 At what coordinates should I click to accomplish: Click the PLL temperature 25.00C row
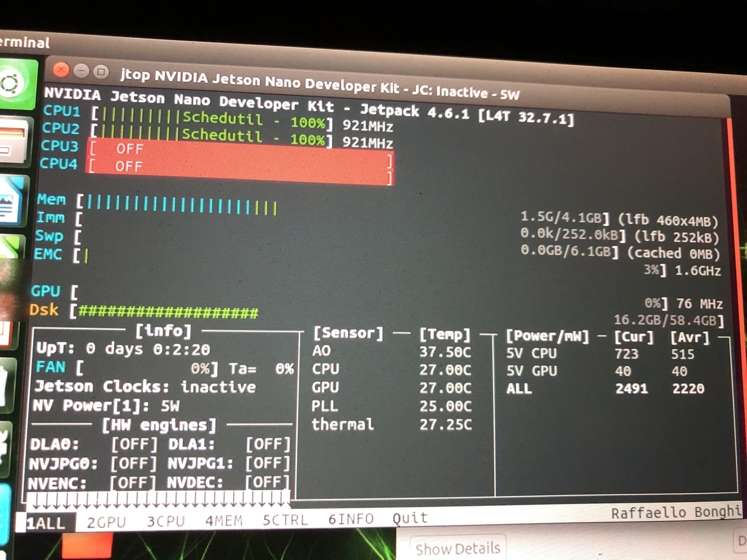click(392, 406)
